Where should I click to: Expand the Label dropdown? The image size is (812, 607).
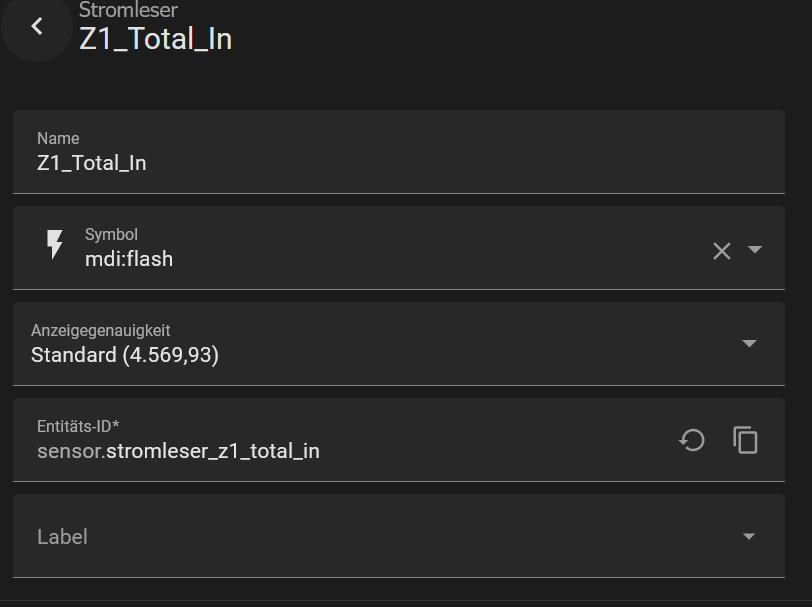tap(748, 535)
